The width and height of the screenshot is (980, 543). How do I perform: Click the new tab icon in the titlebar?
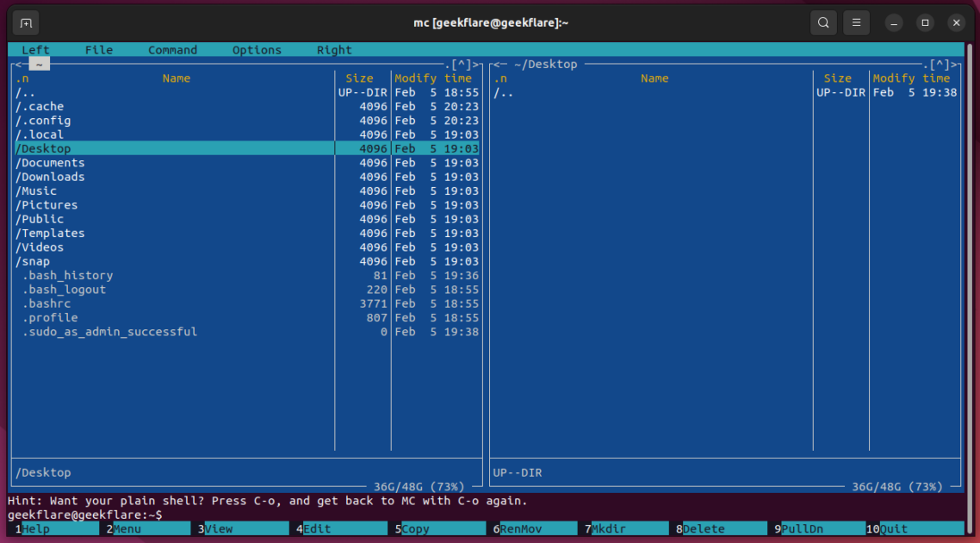25,22
